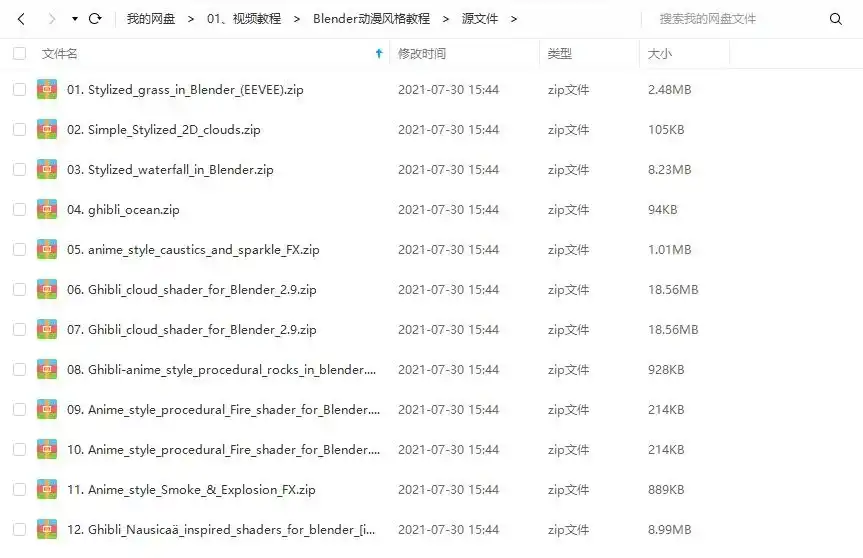Select file name 12. Ghibli_Nausicaä_inspired_shaders_for_blender
Image resolution: width=863 pixels, height=558 pixels.
pyautogui.click(x=221, y=530)
